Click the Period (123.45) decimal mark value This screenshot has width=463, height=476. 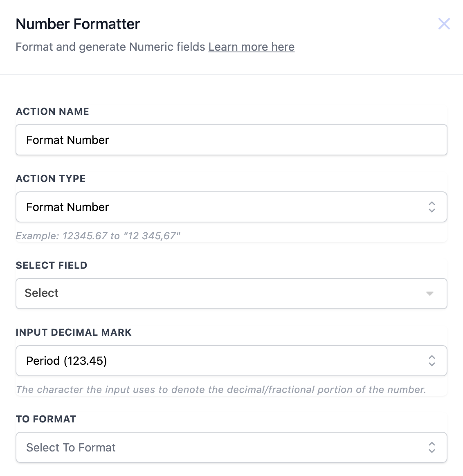click(x=67, y=361)
